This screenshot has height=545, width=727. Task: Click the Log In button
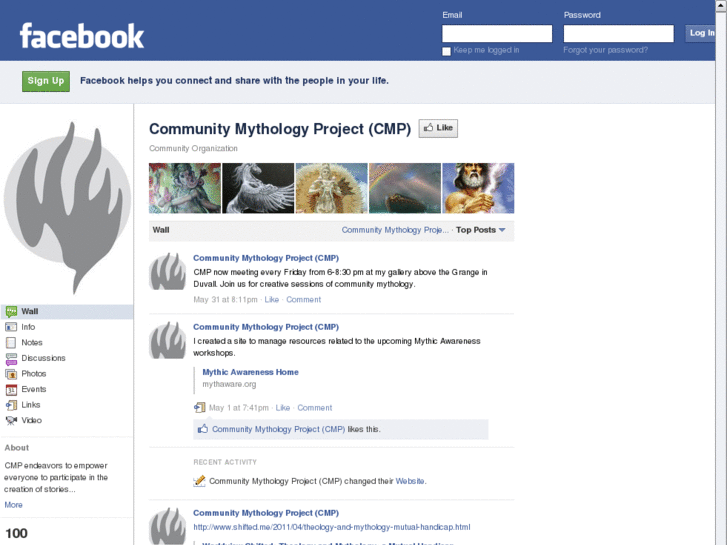[701, 33]
